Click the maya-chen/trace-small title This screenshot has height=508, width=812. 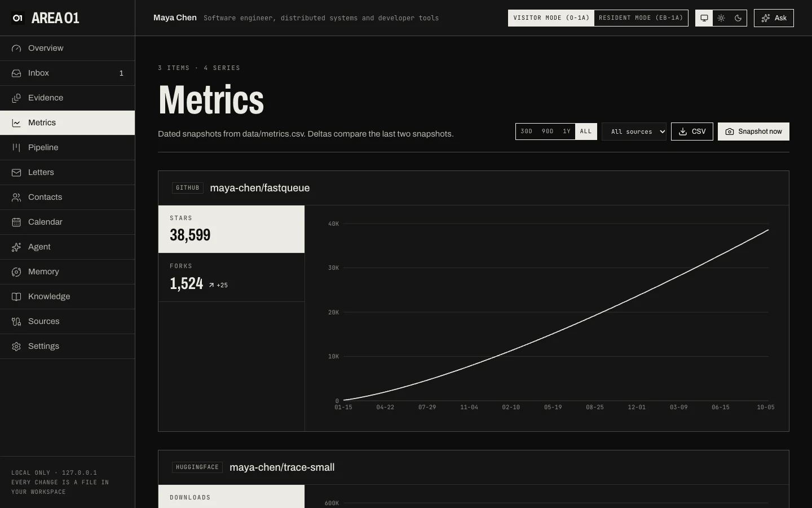282,467
